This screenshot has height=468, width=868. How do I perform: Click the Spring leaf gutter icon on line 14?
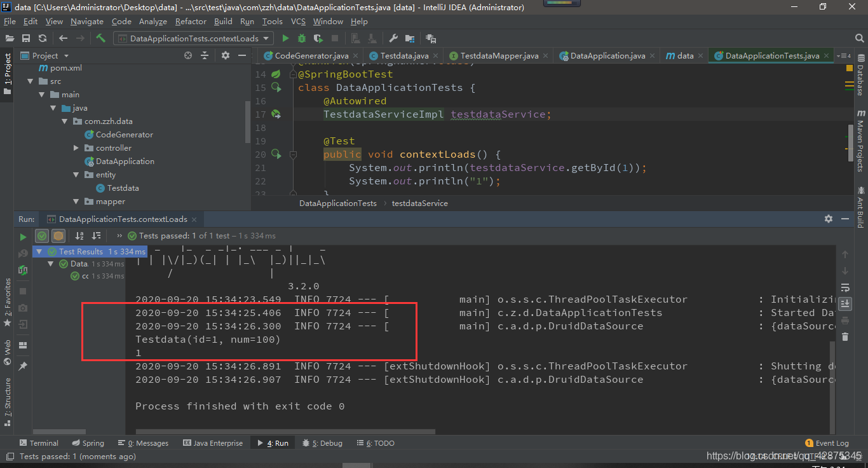[276, 74]
